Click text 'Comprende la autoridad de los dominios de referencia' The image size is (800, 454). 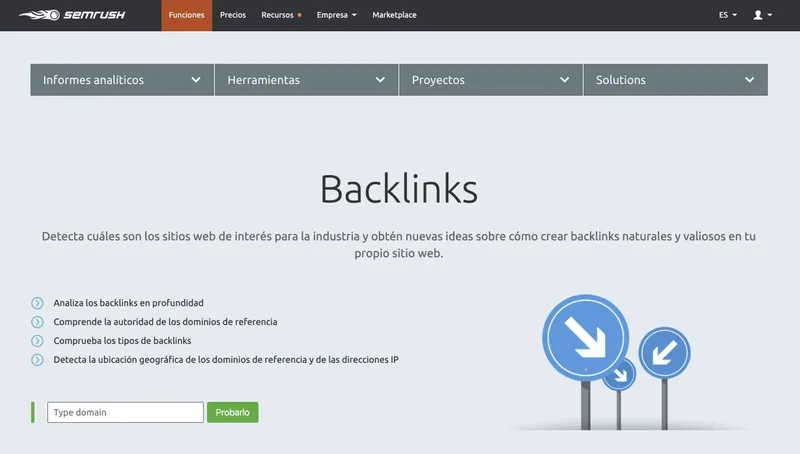coord(165,322)
